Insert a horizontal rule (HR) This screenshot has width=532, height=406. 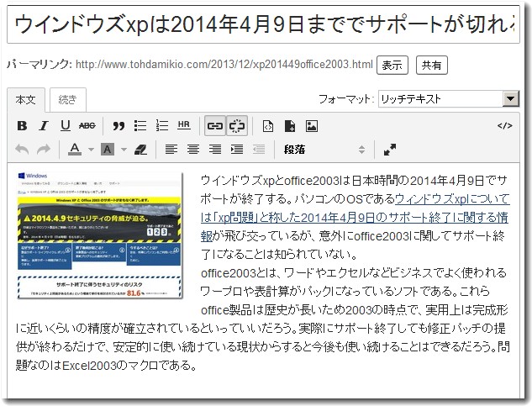(184, 126)
